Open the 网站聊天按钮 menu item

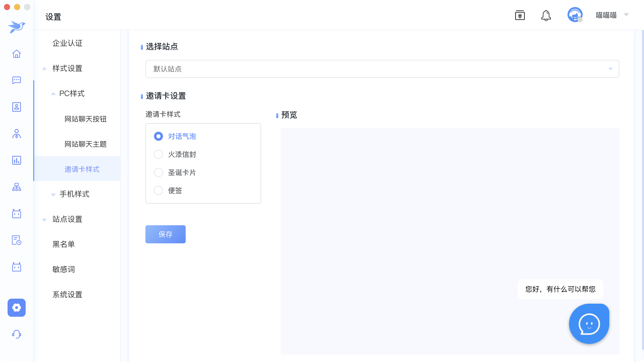pos(86,119)
